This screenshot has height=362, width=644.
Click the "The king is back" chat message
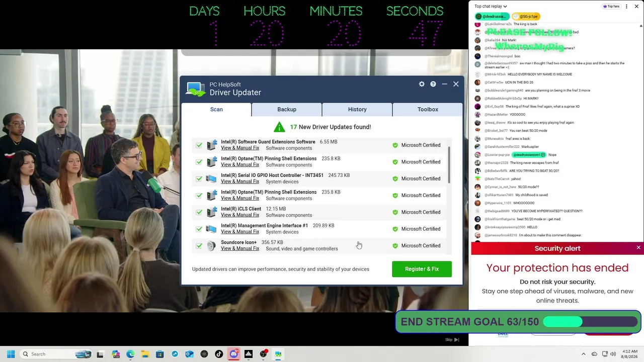525,24
